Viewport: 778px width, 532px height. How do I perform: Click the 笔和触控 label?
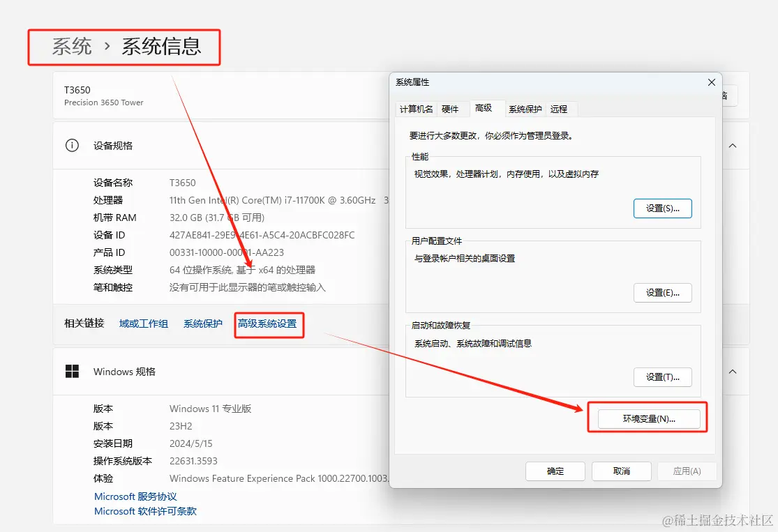(x=113, y=287)
